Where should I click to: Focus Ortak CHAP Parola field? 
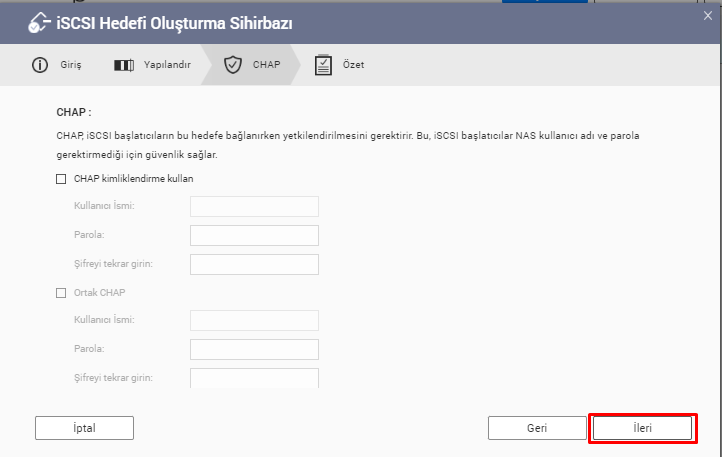(254, 349)
